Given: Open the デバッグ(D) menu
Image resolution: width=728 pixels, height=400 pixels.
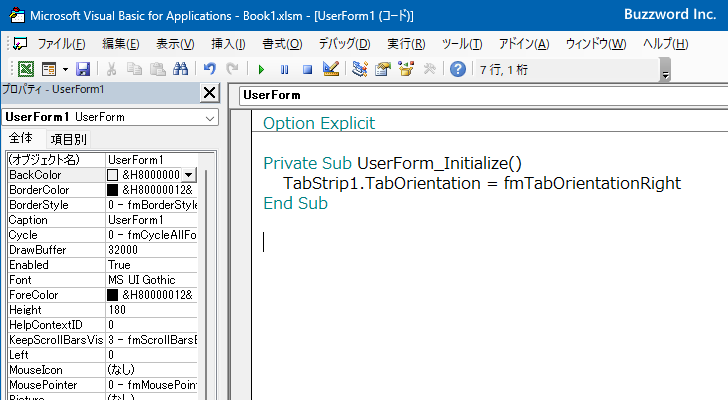Looking at the screenshot, I should click(344, 44).
